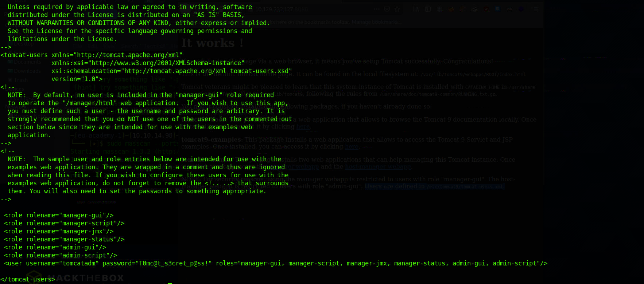
Task: Open Firefox library icon
Action: coord(416,9)
